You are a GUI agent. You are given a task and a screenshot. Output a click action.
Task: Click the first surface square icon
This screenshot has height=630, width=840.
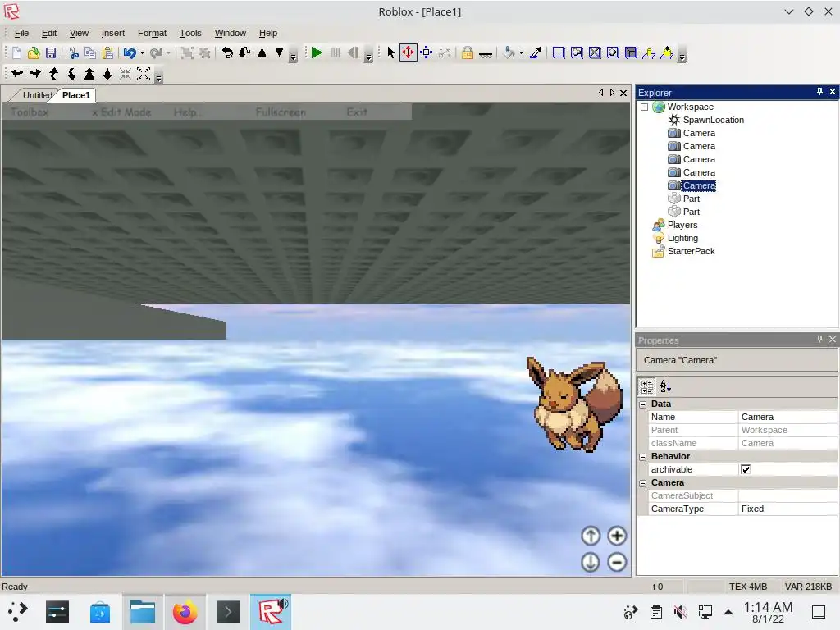pos(558,52)
